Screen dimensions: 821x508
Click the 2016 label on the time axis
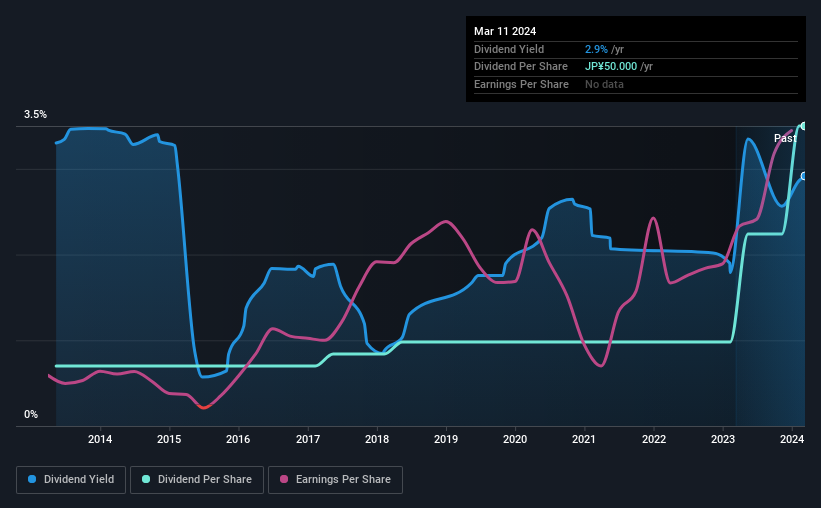238,439
